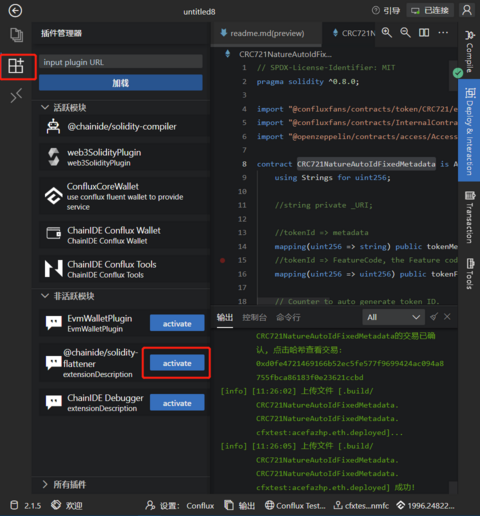Click the cfxtes...nmfc account status item
Viewport: 480px width, 516px height.
tap(361, 506)
